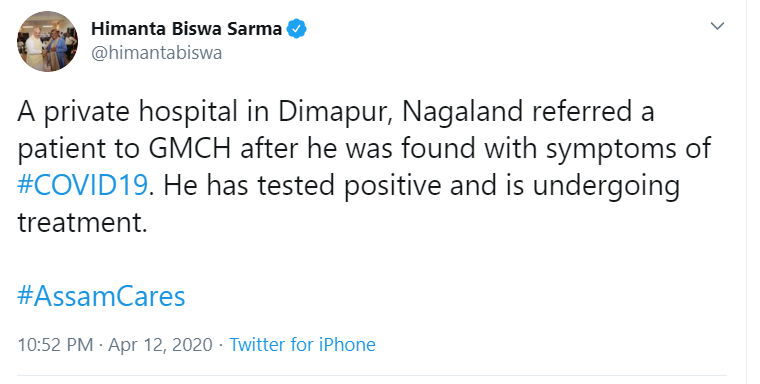The image size is (760, 384).
Task: Click the word Dimapur in the tweet
Action: click(335, 112)
